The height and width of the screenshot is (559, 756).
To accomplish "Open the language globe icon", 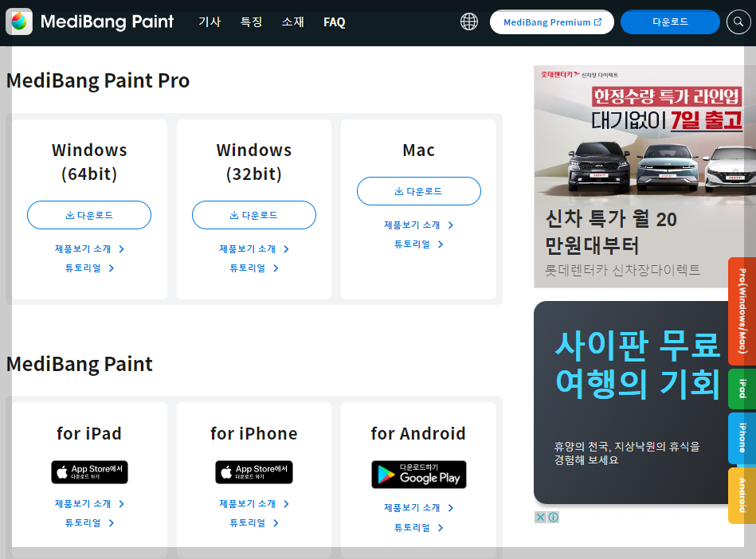I will (468, 21).
